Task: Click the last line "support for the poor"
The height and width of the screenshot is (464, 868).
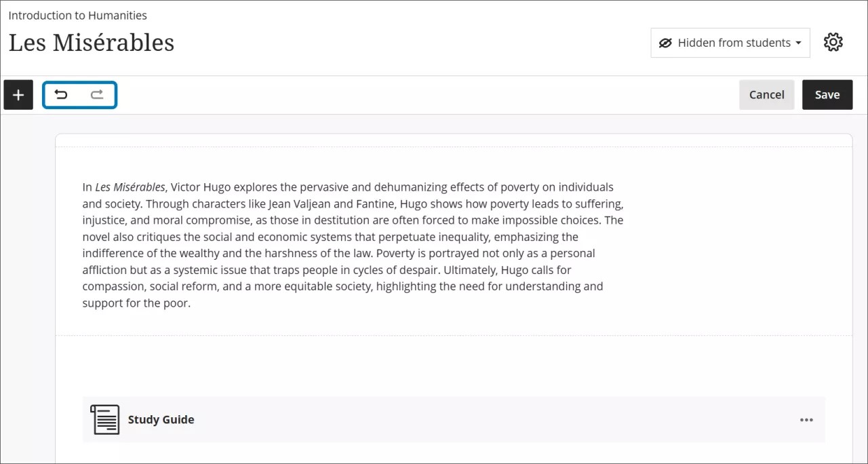Action: (136, 303)
